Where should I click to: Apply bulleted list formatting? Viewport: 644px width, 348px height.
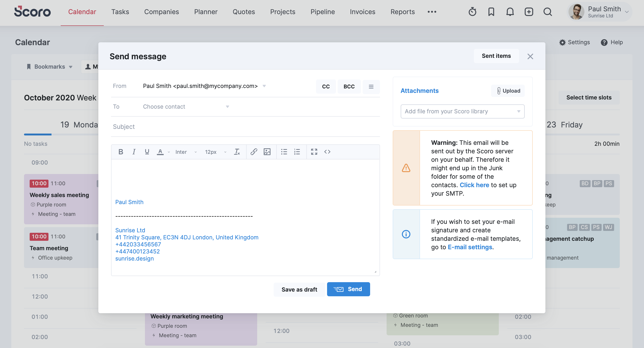tap(284, 152)
